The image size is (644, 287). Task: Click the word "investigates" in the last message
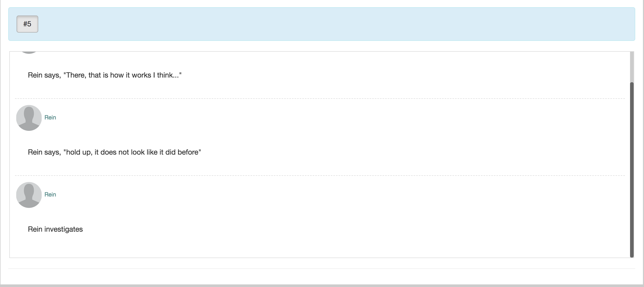(x=64, y=229)
